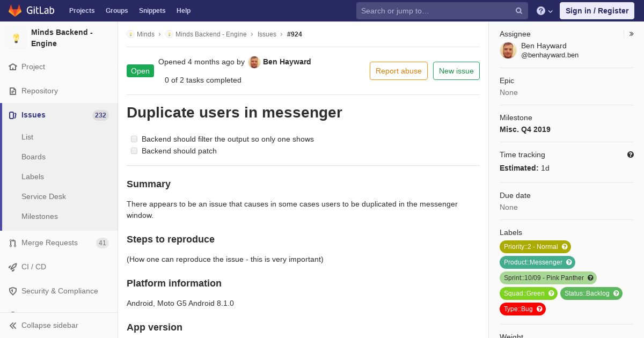Click the Collapse sidebar text
Image resolution: width=644 pixels, height=338 pixels.
[50, 326]
